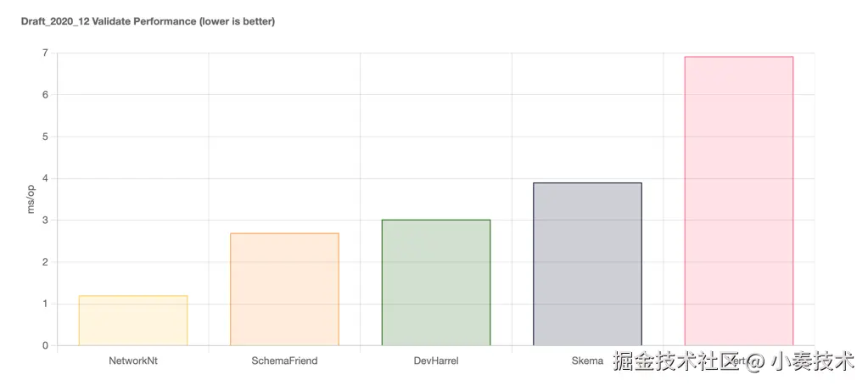Viewport: 868px width, 386px height.
Task: Click the yellow NetworkNt bar
Action: coord(133,321)
